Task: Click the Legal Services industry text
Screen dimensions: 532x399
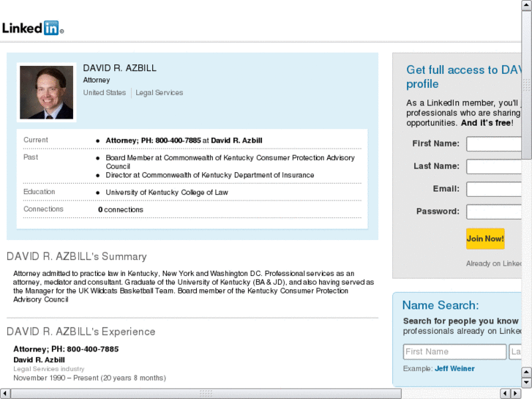Action: pyautogui.click(x=159, y=93)
